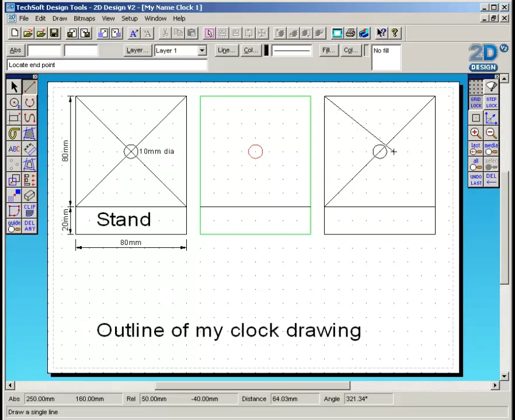Click the DEL backspace arrow button
The width and height of the screenshot is (515, 420).
(x=491, y=180)
